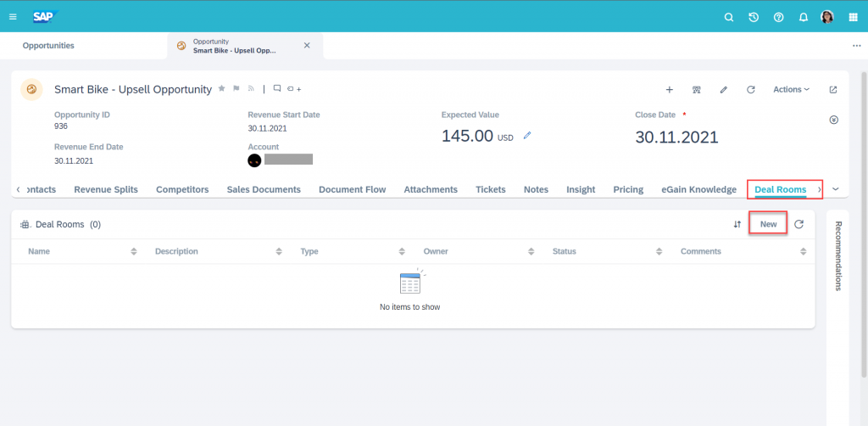This screenshot has height=426, width=868.
Task: Open the search in top bar
Action: click(729, 17)
